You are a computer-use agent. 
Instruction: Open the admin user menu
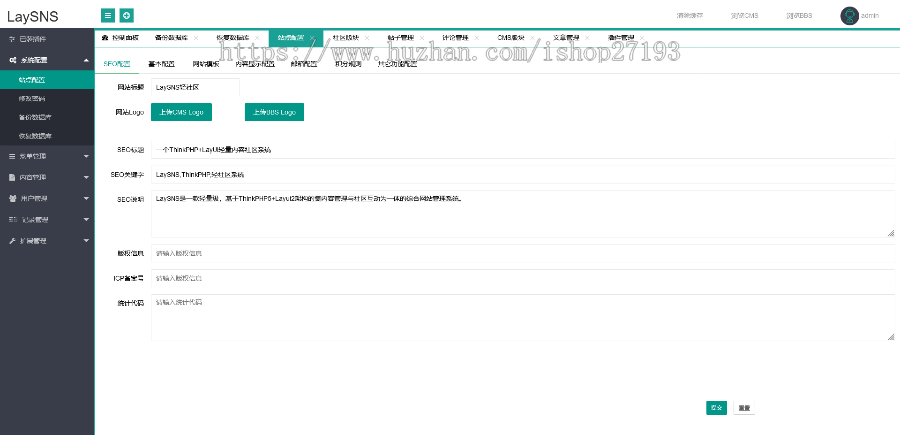859,16
